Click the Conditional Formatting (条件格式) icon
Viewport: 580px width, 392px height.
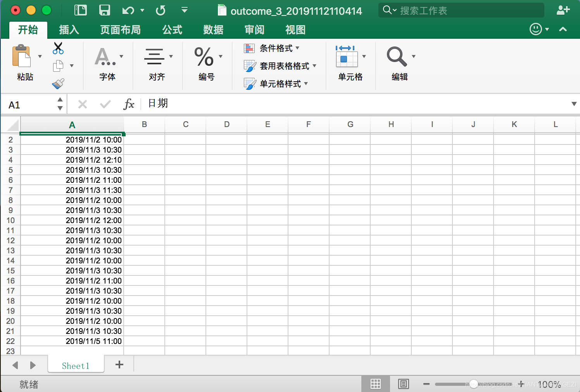[249, 48]
